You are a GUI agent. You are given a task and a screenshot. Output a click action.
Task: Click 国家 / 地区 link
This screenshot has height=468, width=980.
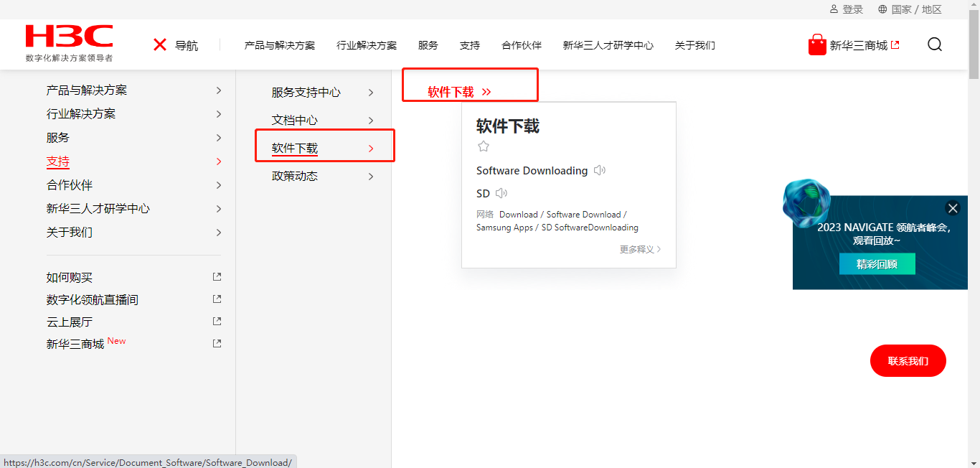pos(916,9)
